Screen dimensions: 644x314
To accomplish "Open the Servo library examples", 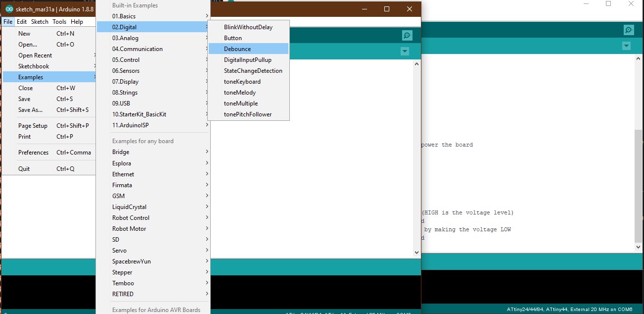I will pos(153,251).
